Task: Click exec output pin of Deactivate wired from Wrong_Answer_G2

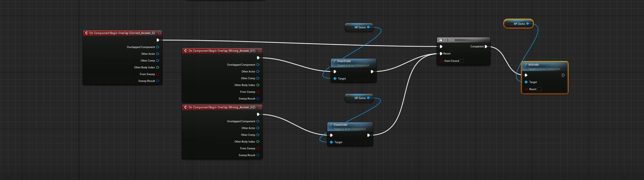Action: 368,135
